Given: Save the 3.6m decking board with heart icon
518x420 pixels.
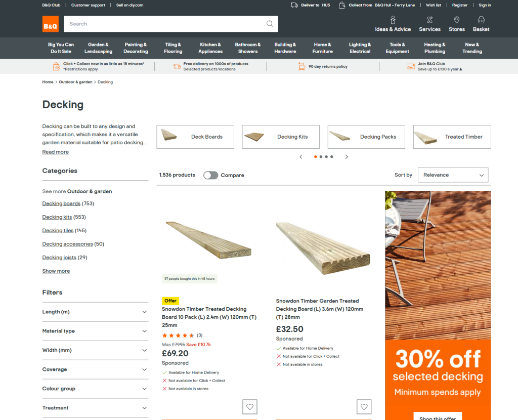Looking at the screenshot, I should [364, 407].
